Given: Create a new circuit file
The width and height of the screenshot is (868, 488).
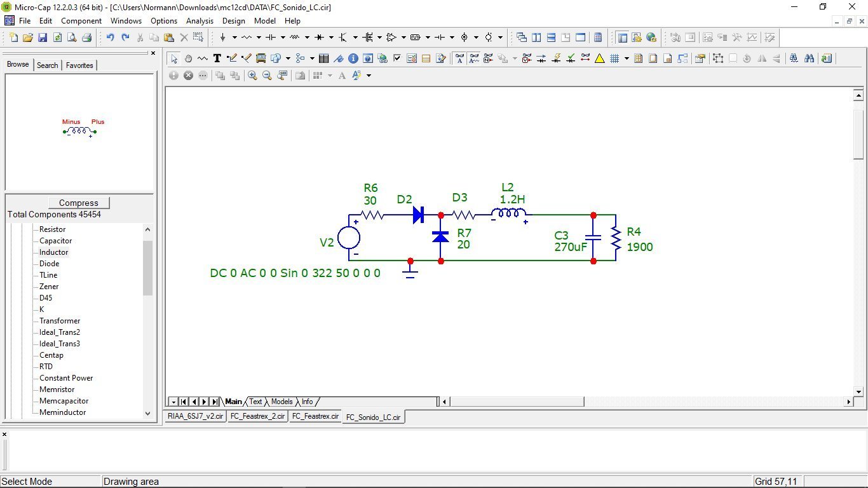Looking at the screenshot, I should [x=14, y=37].
